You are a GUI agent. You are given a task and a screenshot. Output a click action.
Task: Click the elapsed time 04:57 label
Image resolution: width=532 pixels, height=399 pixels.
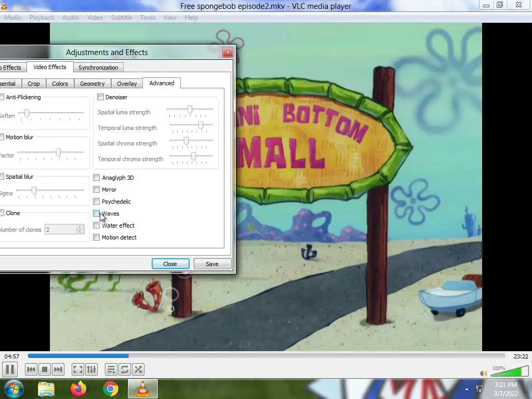(12, 356)
